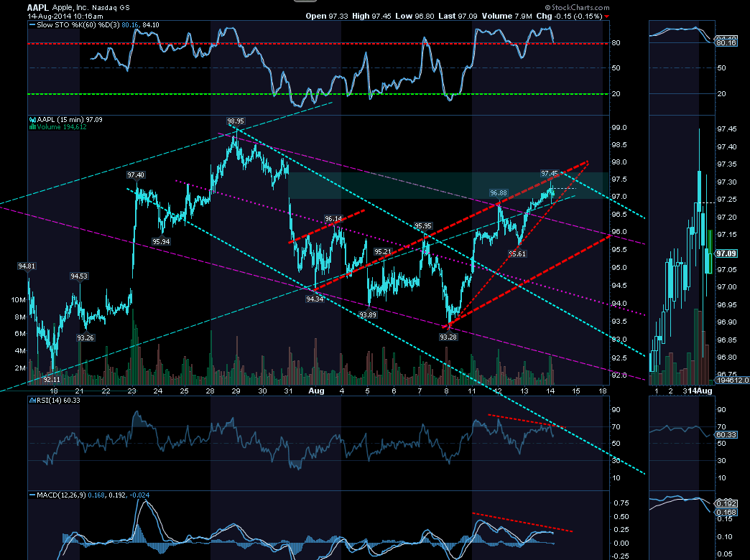Click the 98.95 peak price label
Screen dimensions: 750x560
(x=236, y=121)
